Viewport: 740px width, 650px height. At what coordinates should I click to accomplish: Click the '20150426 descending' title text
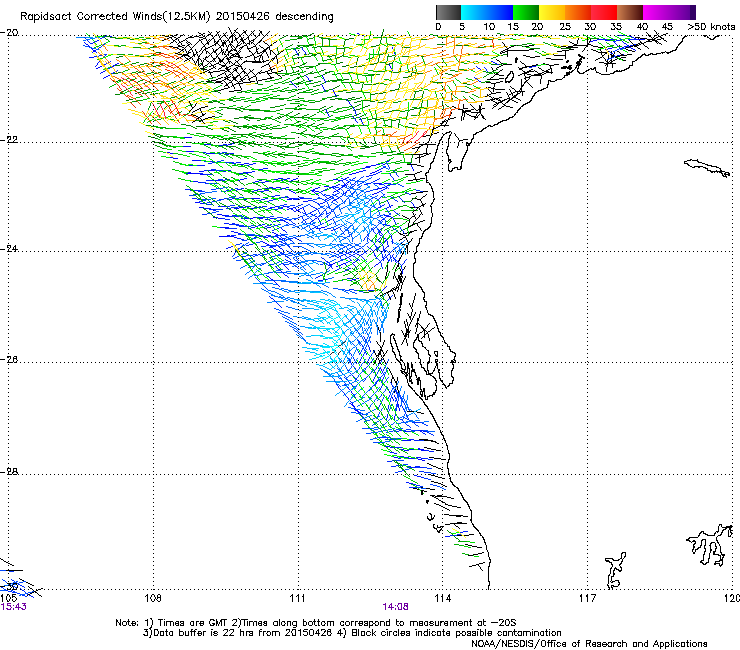tap(275, 17)
